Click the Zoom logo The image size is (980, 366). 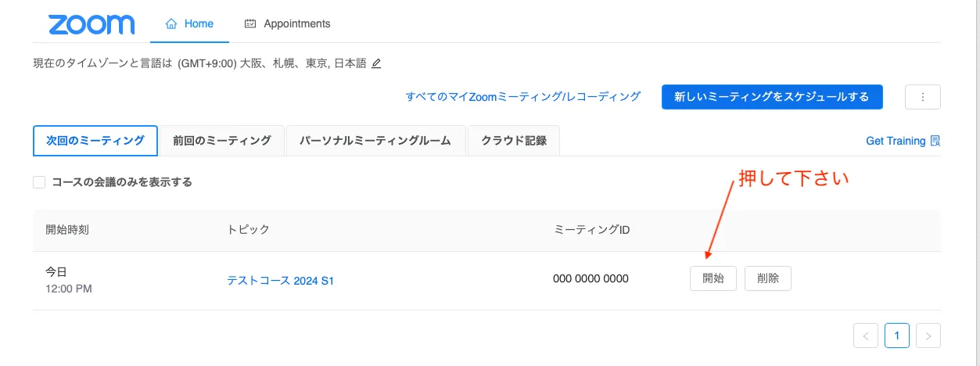[x=92, y=24]
